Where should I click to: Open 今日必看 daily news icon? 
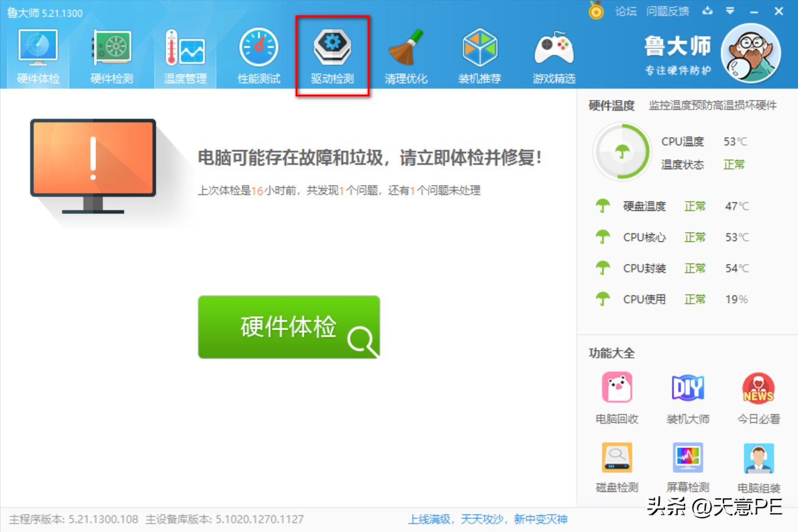[x=758, y=396]
